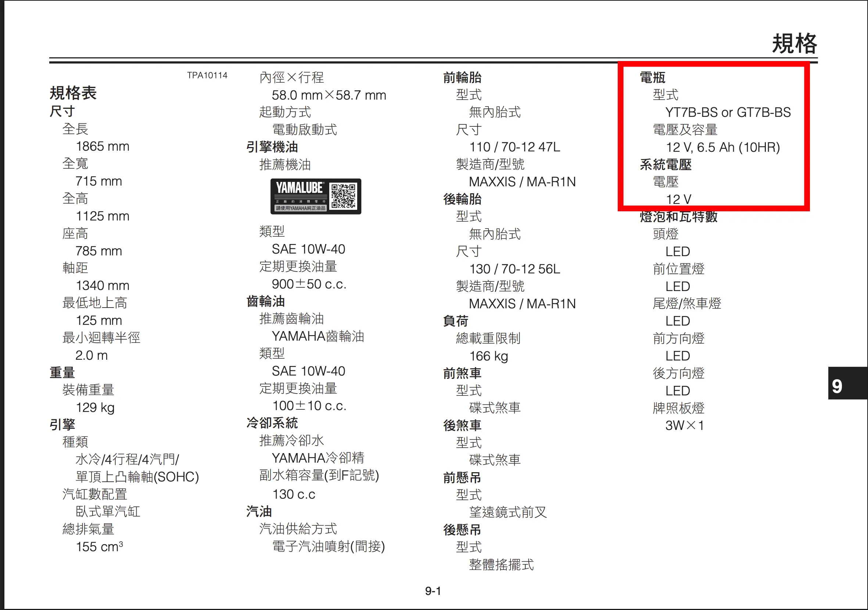Click the 規格 page title

(x=794, y=43)
